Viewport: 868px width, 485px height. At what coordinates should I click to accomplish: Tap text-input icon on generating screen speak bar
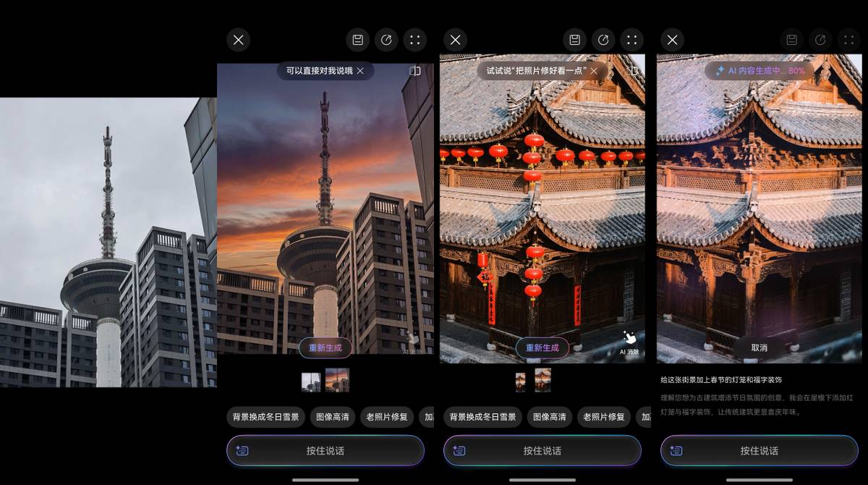click(676, 450)
